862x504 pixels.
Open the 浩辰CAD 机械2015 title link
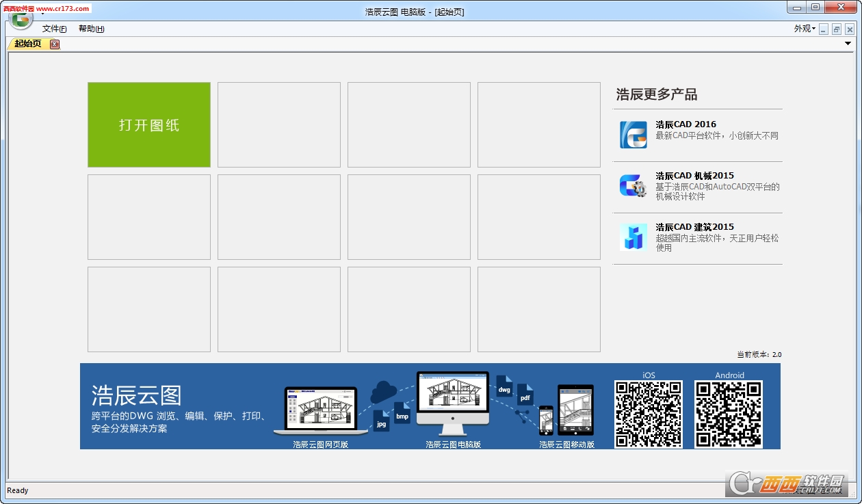pos(694,176)
